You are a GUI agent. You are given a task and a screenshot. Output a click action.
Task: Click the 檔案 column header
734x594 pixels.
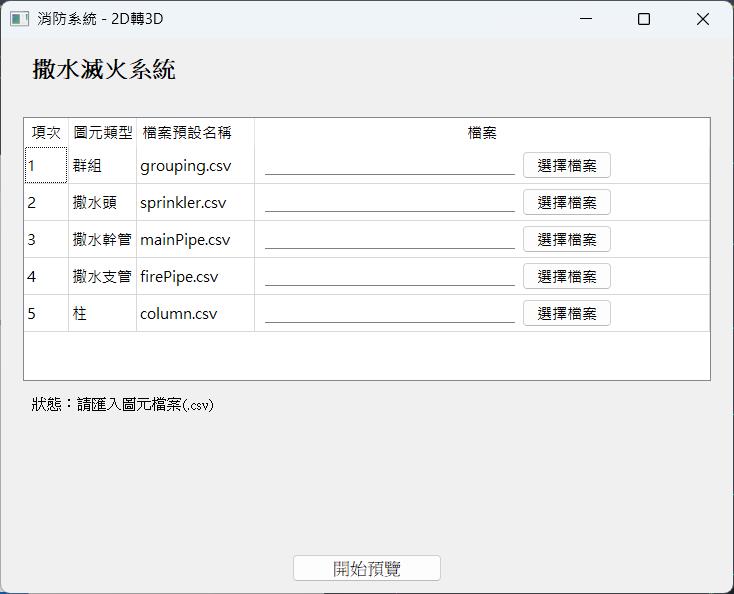coord(482,133)
